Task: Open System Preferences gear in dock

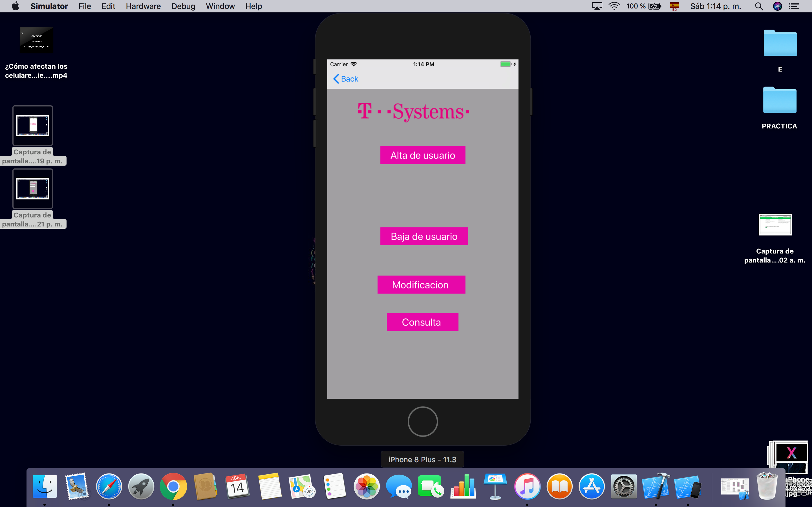Action: pos(623,486)
